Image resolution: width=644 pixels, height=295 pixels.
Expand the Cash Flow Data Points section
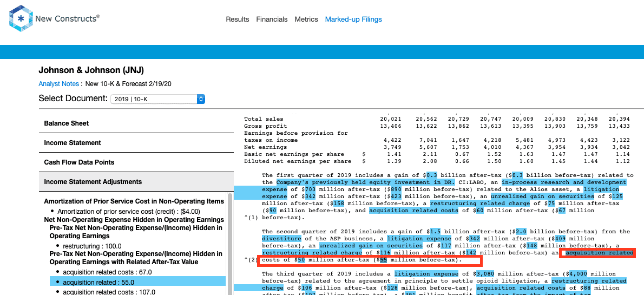pos(136,162)
